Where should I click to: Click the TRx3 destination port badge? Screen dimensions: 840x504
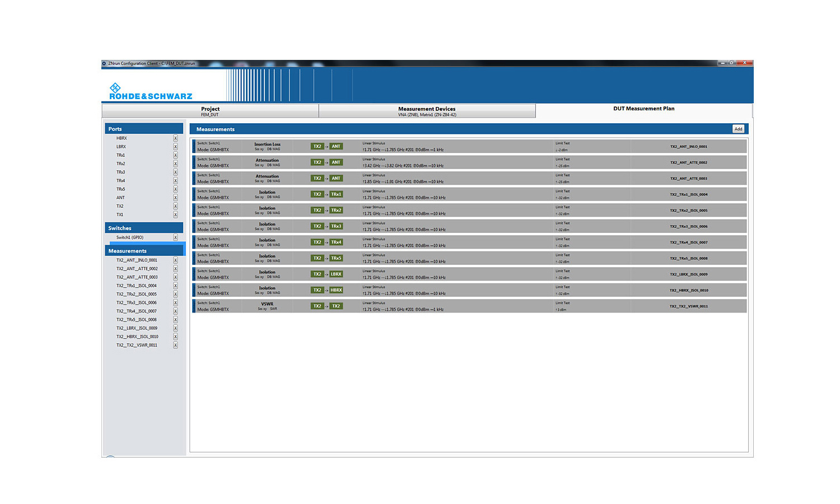[x=336, y=226]
